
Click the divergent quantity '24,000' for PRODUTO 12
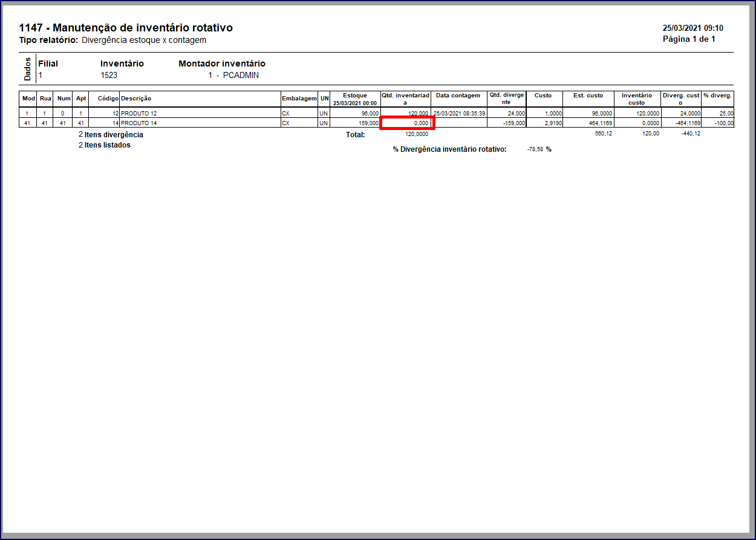[x=516, y=114]
